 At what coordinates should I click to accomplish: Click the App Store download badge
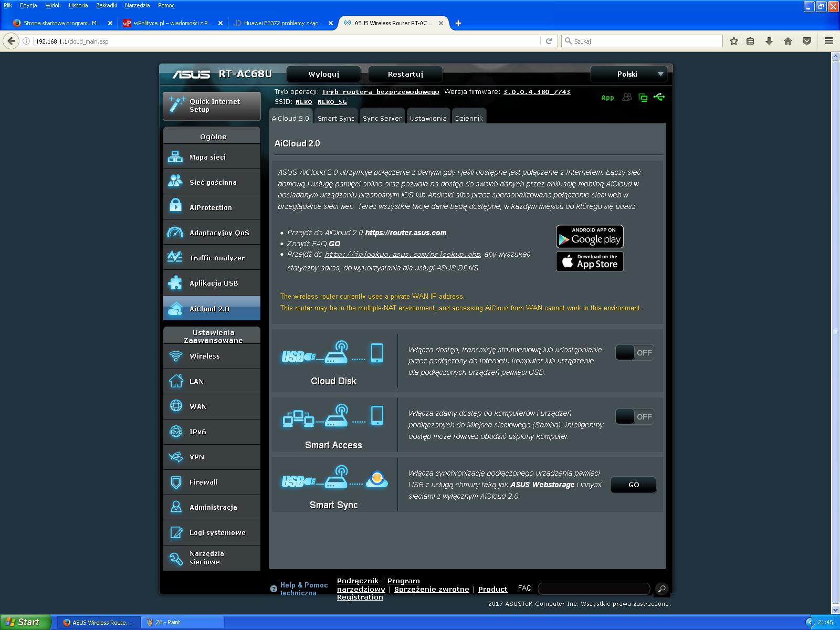click(590, 261)
